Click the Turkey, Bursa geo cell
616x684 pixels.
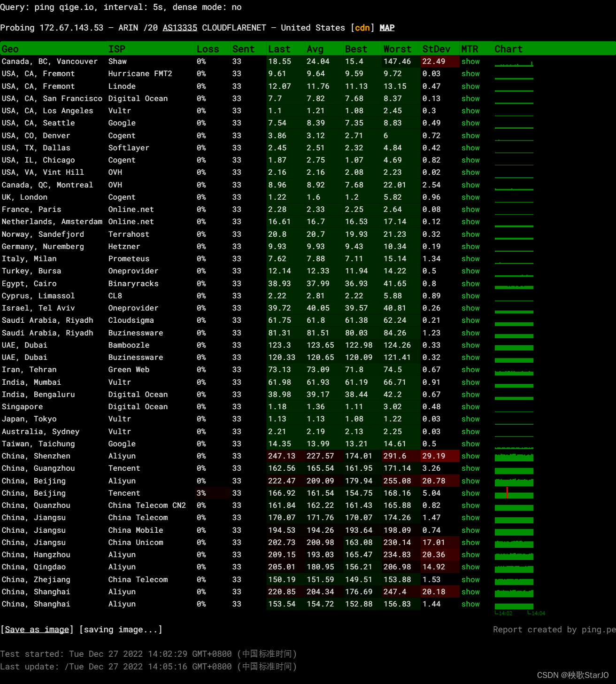[31, 271]
